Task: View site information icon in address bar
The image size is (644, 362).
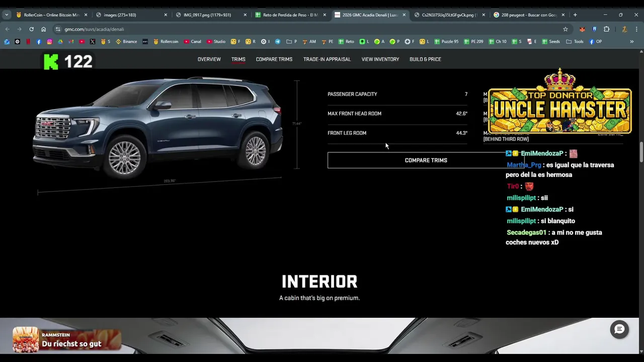Action: [x=58, y=29]
